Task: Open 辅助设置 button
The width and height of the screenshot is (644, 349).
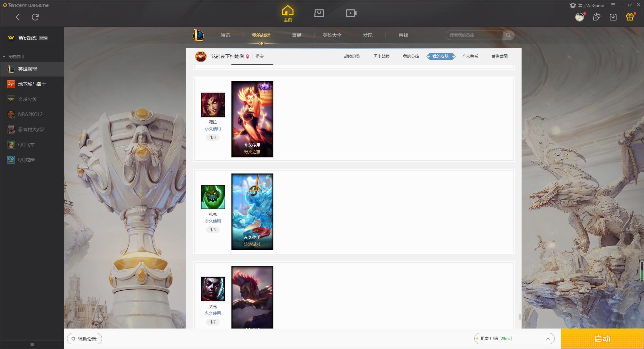Action: click(85, 339)
